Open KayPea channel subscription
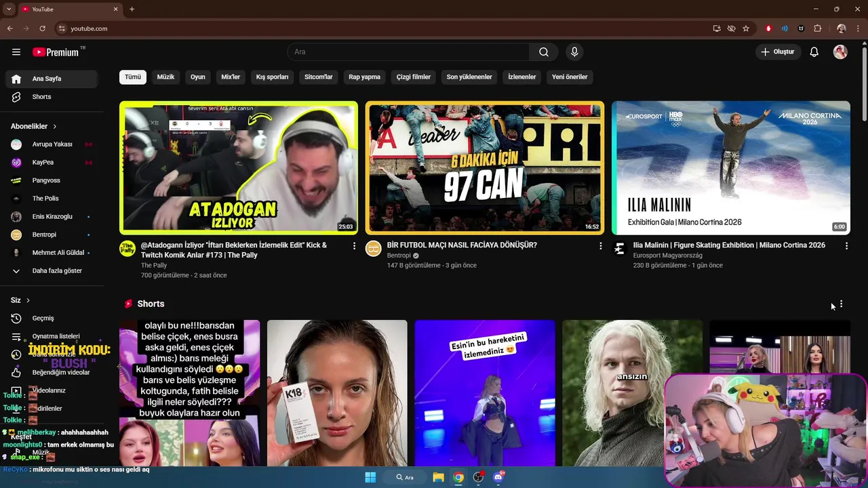Viewport: 868px width, 488px height. point(52,163)
